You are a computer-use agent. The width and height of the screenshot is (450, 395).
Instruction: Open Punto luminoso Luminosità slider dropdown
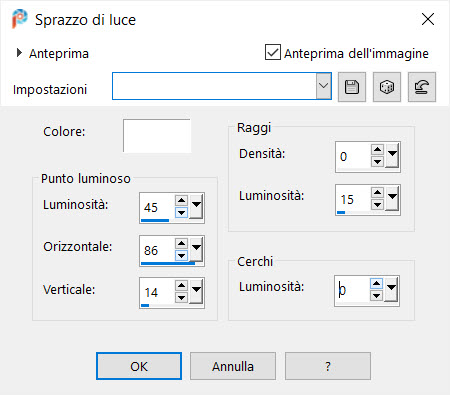coord(196,207)
